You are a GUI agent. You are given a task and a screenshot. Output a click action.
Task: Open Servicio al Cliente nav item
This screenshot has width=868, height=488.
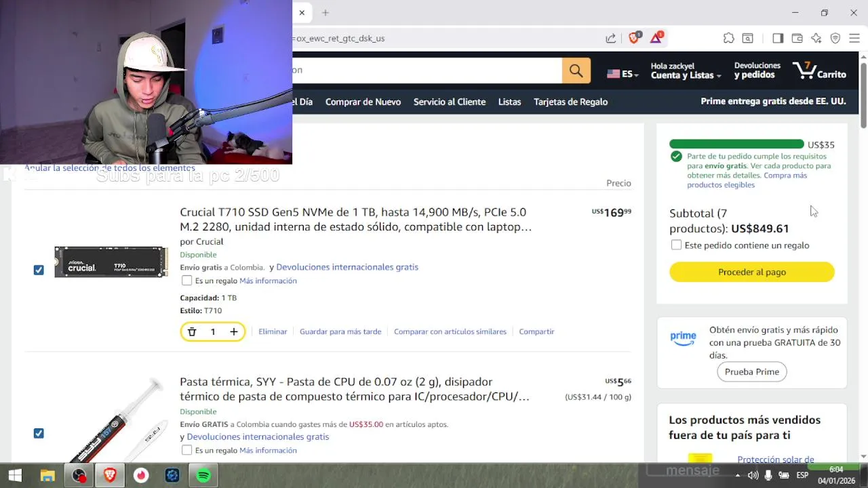click(x=450, y=102)
